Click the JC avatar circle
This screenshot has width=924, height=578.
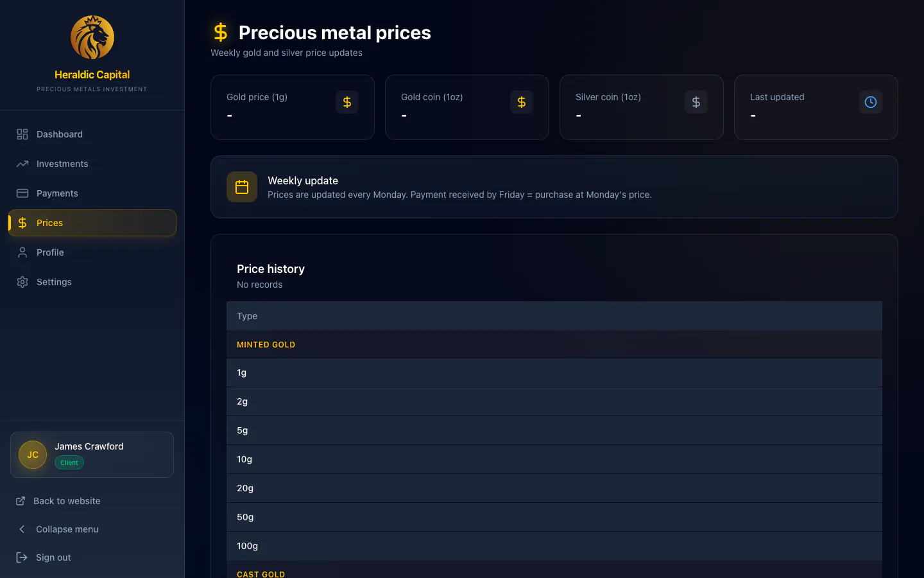(32, 455)
